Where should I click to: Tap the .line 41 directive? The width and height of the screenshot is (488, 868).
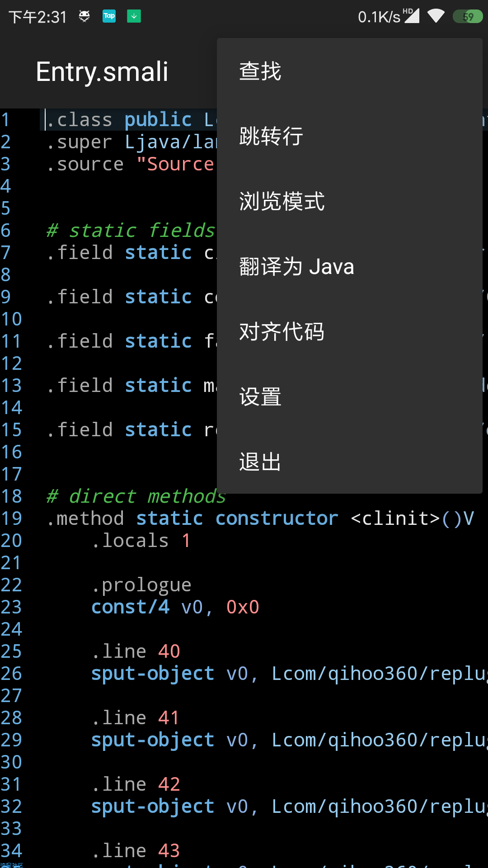136,717
